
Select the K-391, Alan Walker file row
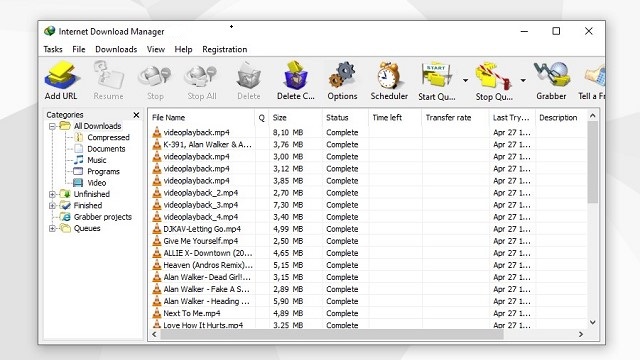[x=368, y=144]
